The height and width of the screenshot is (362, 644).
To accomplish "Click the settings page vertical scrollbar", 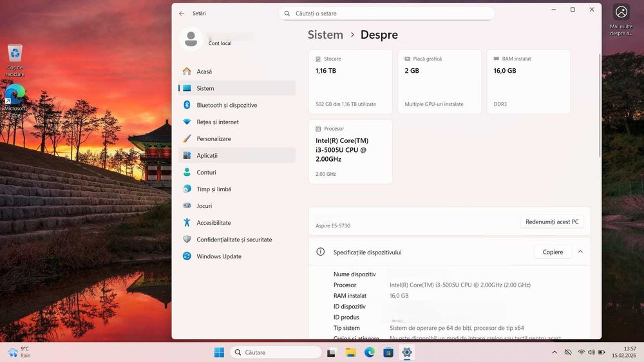I will (x=599, y=105).
